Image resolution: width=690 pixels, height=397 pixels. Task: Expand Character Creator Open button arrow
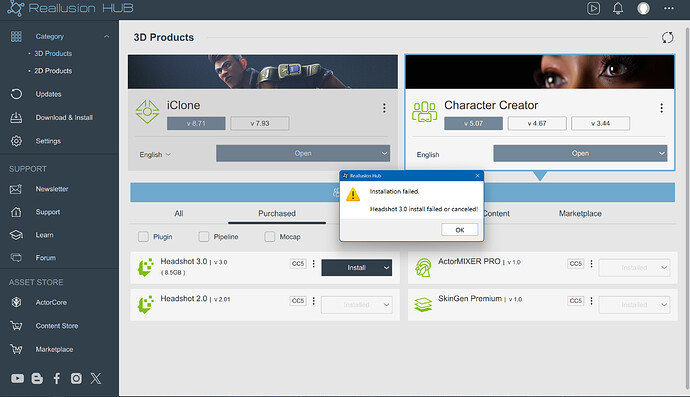(661, 153)
